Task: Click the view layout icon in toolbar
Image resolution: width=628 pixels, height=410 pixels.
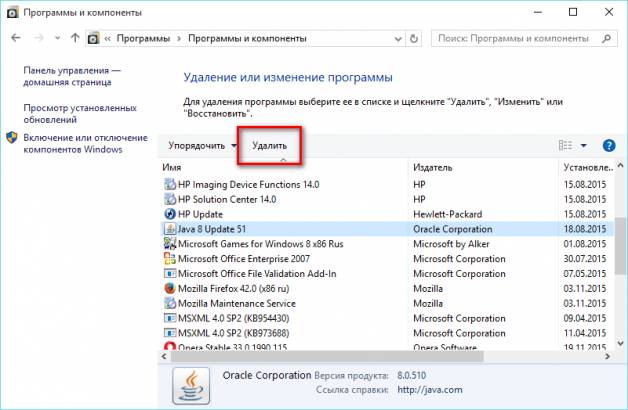Action: (x=566, y=146)
